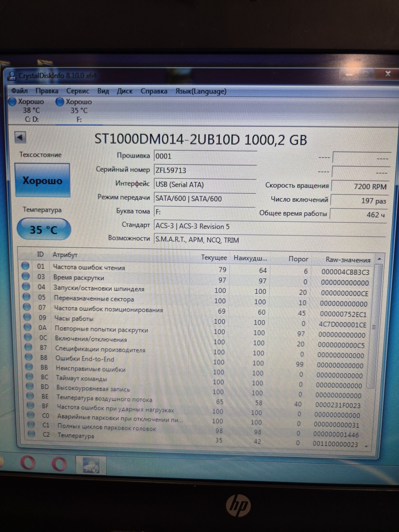399x532 pixels.
Task: Click status dot for attribute 04
Action: [x=26, y=286]
